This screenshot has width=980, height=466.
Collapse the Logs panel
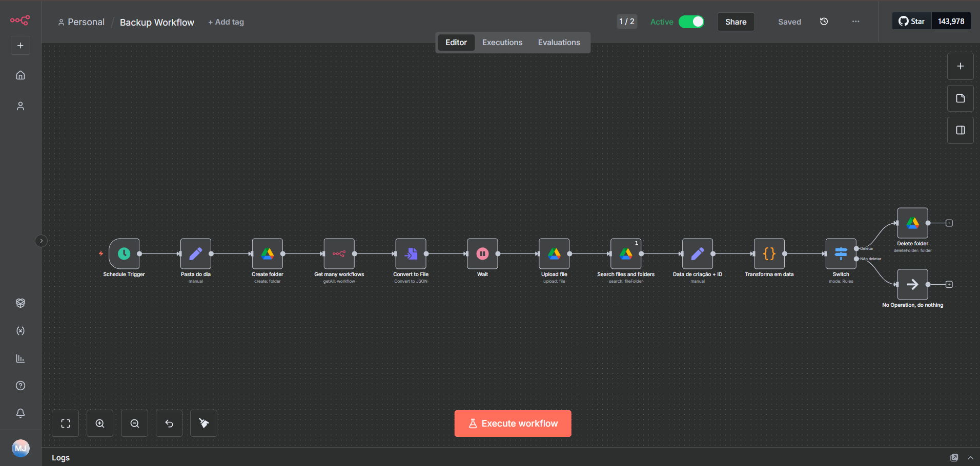coord(970,457)
